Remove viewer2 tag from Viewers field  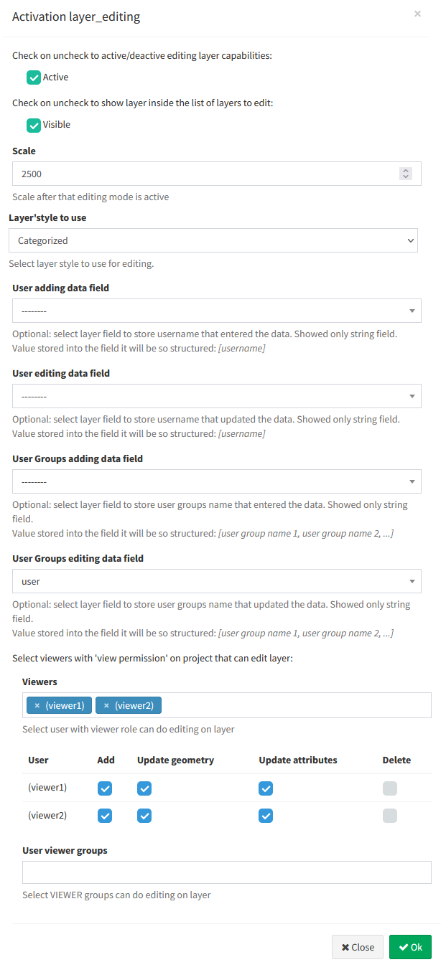106,706
